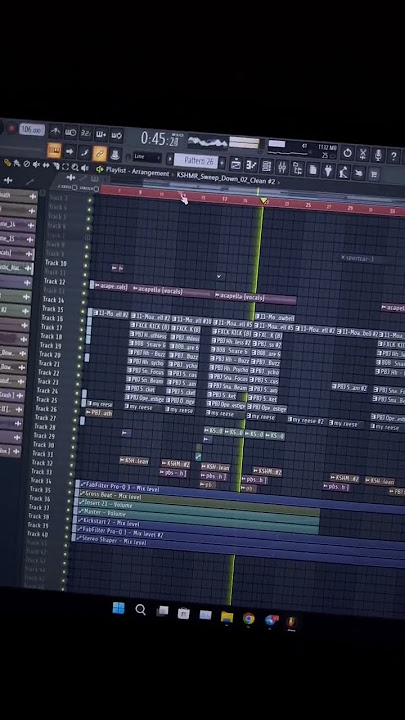Select the Track 20 header
The image size is (405, 720).
(50, 354)
